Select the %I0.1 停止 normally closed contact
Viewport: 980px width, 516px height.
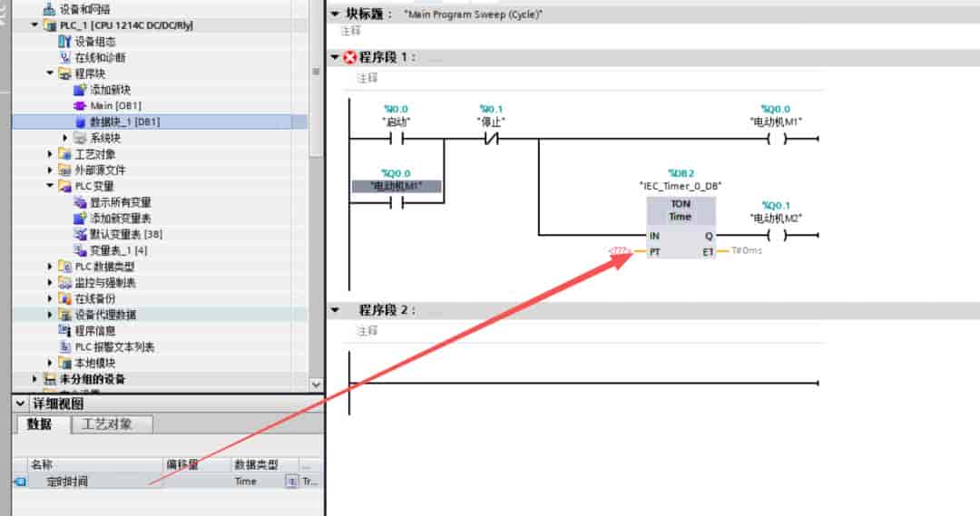pyautogui.click(x=491, y=139)
